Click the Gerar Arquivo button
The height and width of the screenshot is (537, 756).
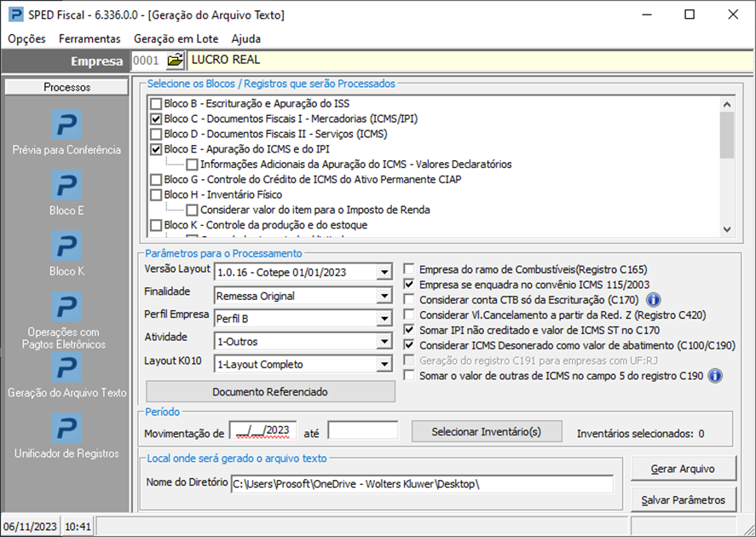(684, 469)
